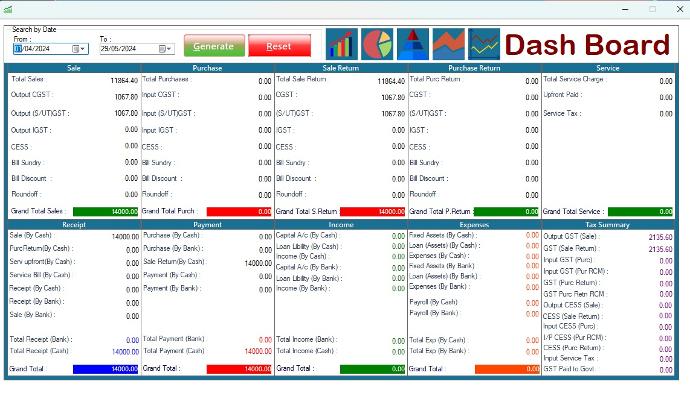The image size is (690, 393).
Task: Click the Generate button
Action: coord(214,46)
